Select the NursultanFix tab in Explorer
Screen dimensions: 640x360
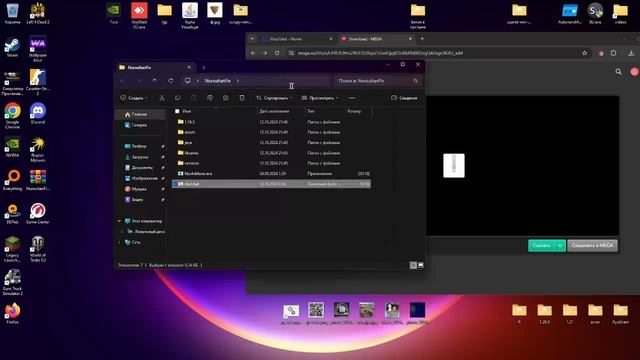coord(155,67)
